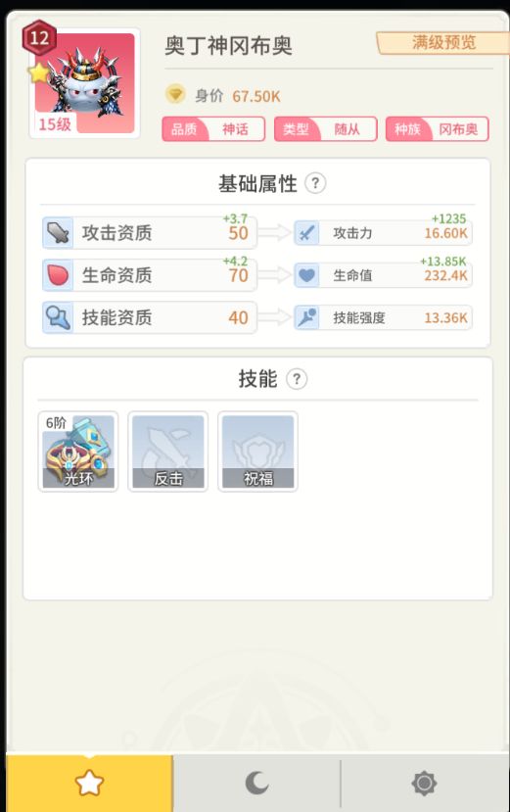This screenshot has height=812, width=510.
Task: Select the 祝福 blessing skill slot
Action: pyautogui.click(x=257, y=451)
